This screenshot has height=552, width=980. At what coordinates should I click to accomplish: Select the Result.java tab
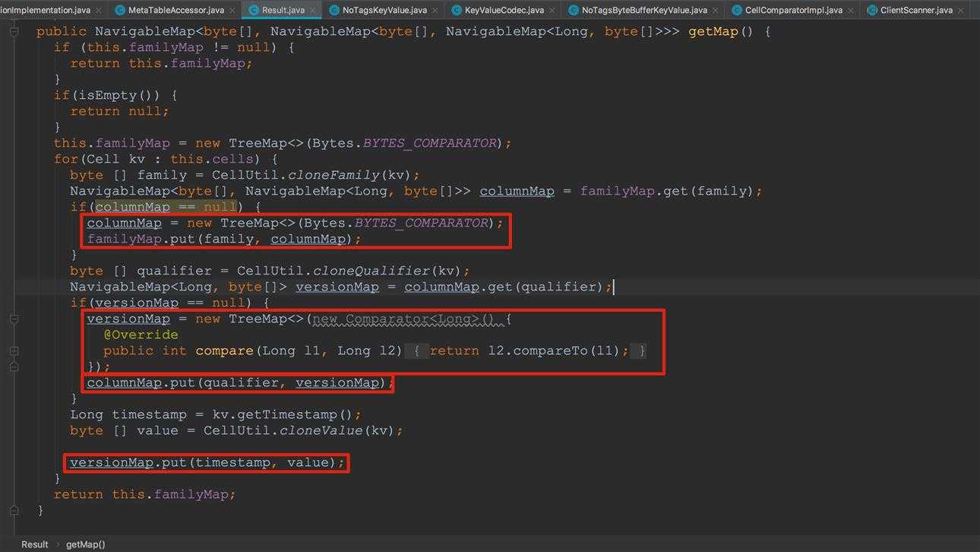283,10
